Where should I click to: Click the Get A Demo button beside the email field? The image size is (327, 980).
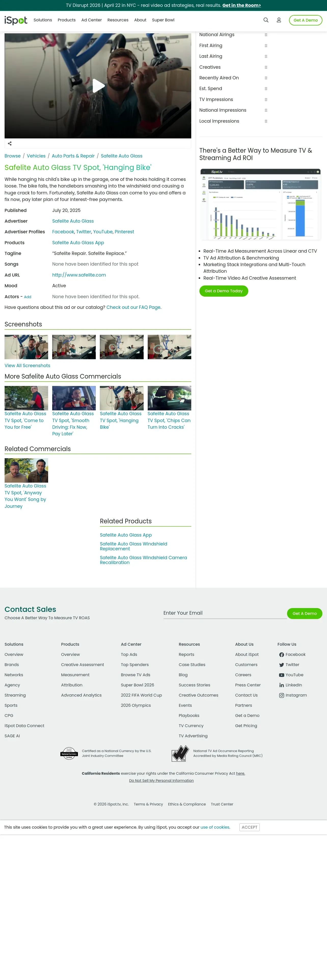pos(305,614)
